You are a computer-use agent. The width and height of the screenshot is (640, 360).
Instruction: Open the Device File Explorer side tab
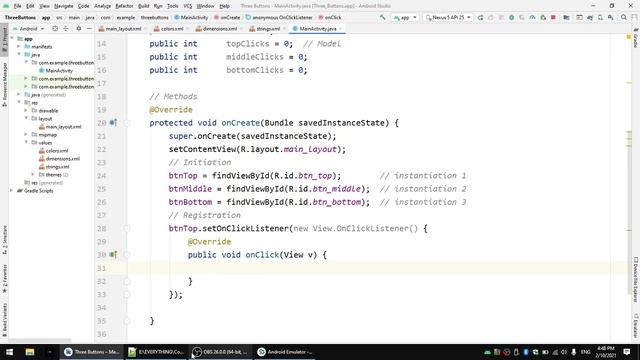(636, 279)
